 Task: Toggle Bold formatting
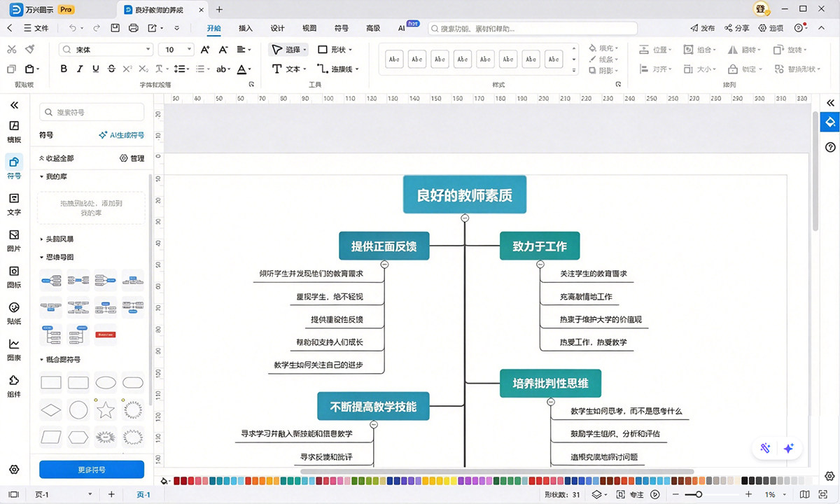(x=64, y=69)
